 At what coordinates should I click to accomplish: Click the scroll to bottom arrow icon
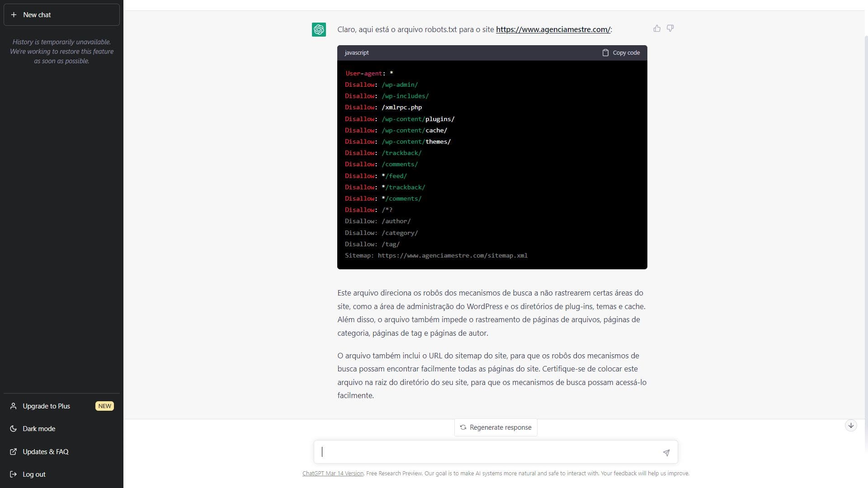tap(850, 426)
